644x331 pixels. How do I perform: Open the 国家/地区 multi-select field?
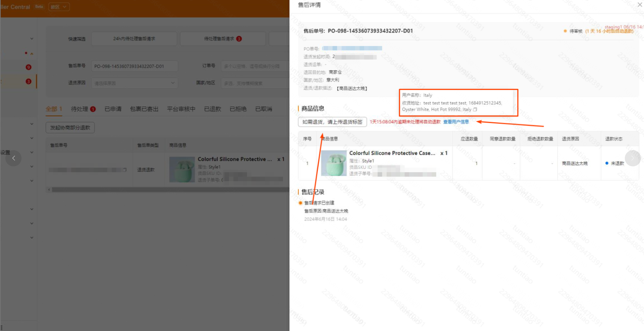point(255,82)
